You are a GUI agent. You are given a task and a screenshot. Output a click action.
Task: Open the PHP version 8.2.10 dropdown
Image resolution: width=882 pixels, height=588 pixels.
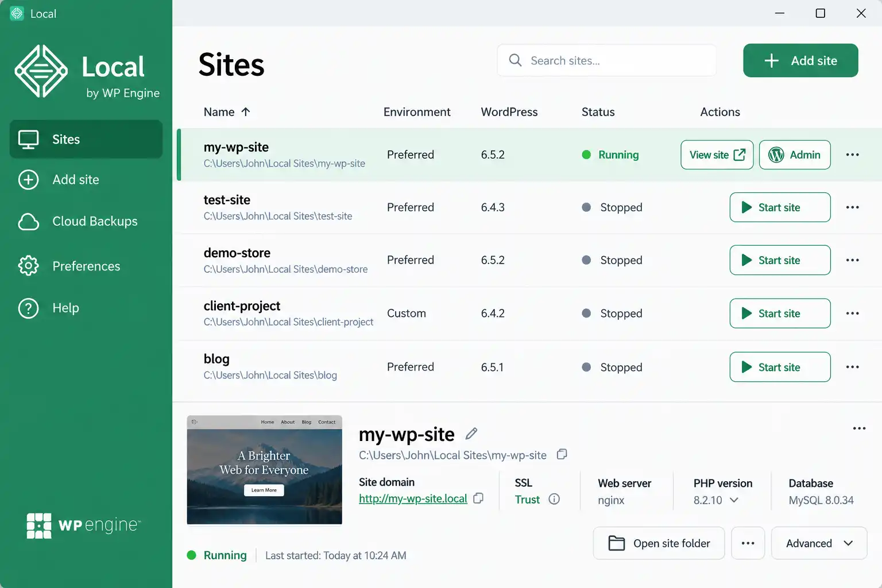(715, 500)
